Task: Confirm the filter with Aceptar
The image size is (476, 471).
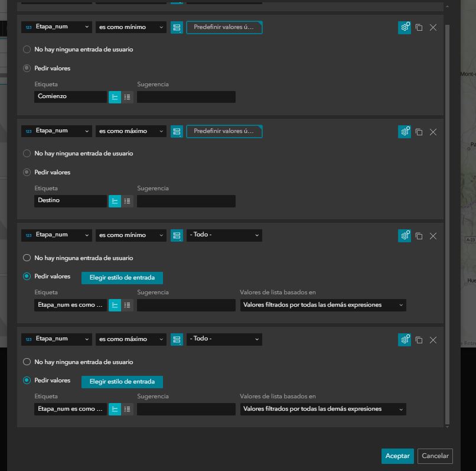Action: pyautogui.click(x=397, y=456)
